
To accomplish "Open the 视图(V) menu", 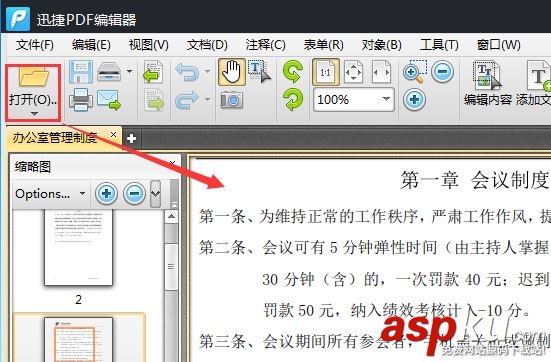I will pos(149,45).
